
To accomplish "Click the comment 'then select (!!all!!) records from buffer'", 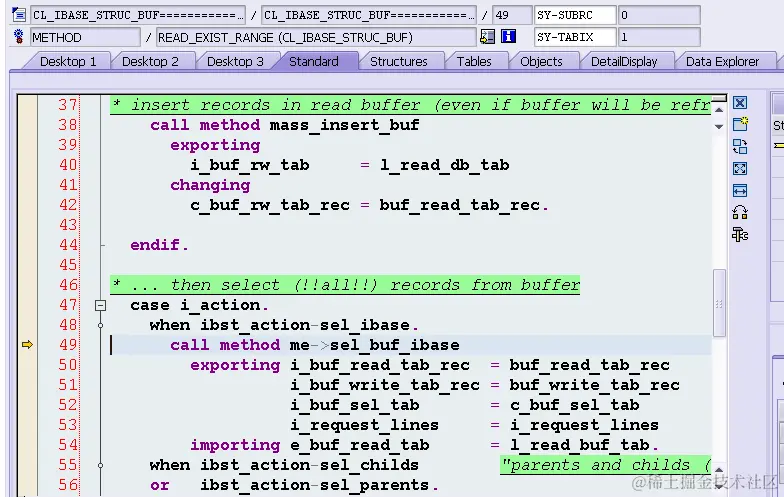I will [x=375, y=285].
